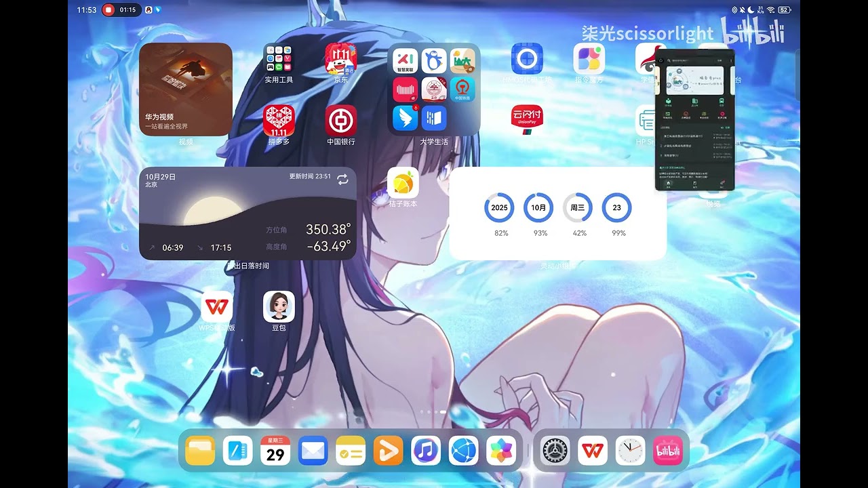Open the Notepad app in the dock
This screenshot has height=488, width=868.
point(237,451)
